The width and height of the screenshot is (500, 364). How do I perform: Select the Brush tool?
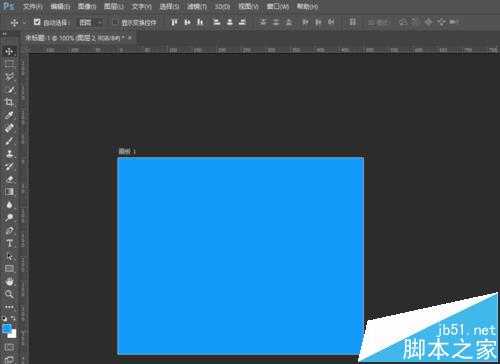[x=9, y=141]
